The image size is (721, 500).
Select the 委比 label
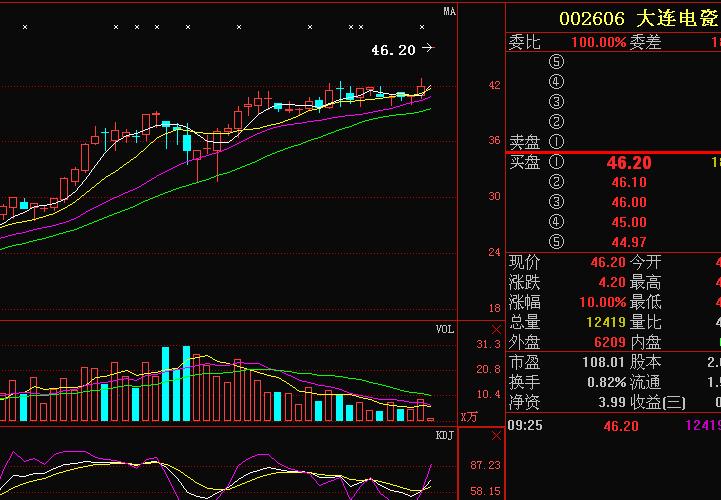coord(524,43)
